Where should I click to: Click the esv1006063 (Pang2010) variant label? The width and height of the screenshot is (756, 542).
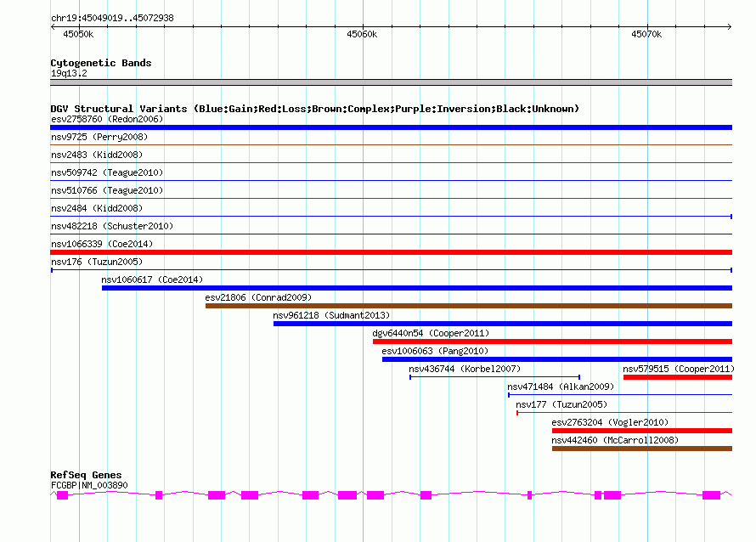pyautogui.click(x=432, y=351)
